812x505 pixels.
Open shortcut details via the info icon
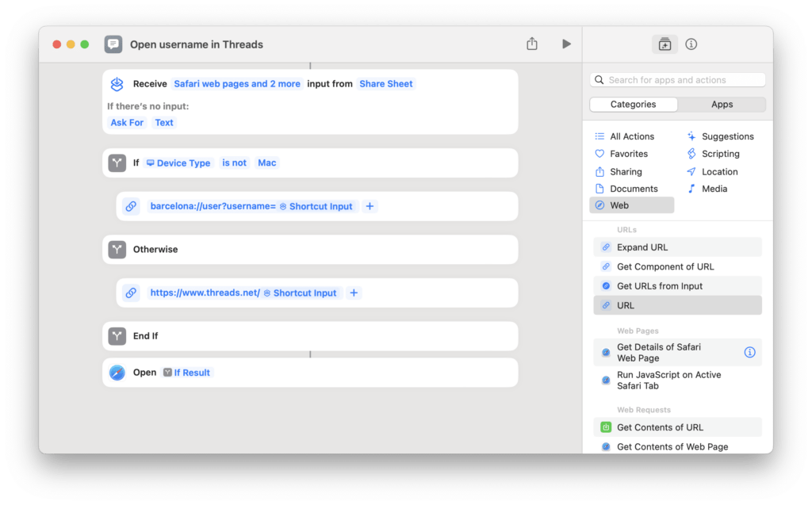click(x=691, y=44)
